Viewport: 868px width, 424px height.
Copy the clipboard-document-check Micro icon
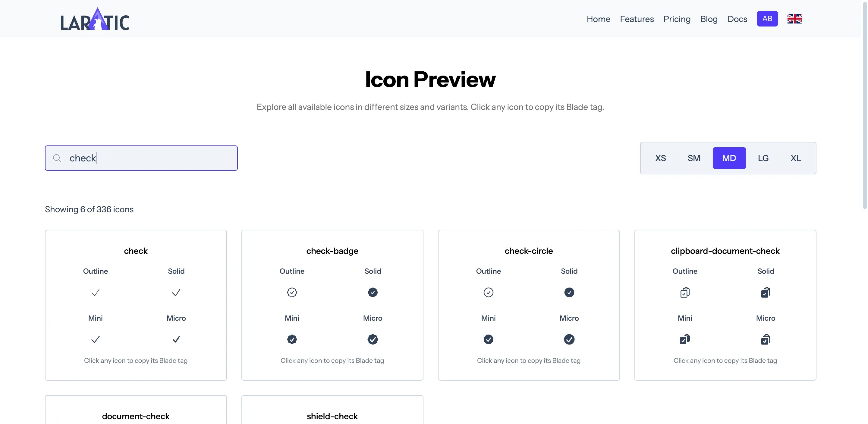pyautogui.click(x=766, y=339)
